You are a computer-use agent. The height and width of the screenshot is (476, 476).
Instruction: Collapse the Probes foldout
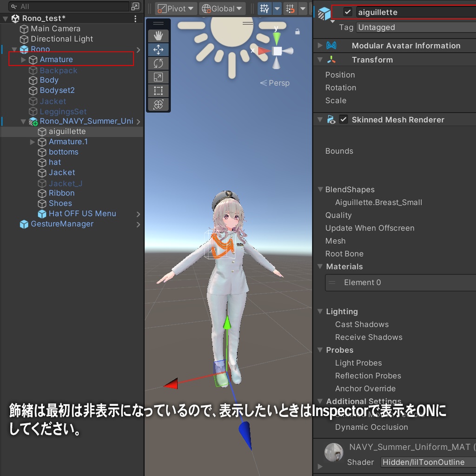[320, 350]
